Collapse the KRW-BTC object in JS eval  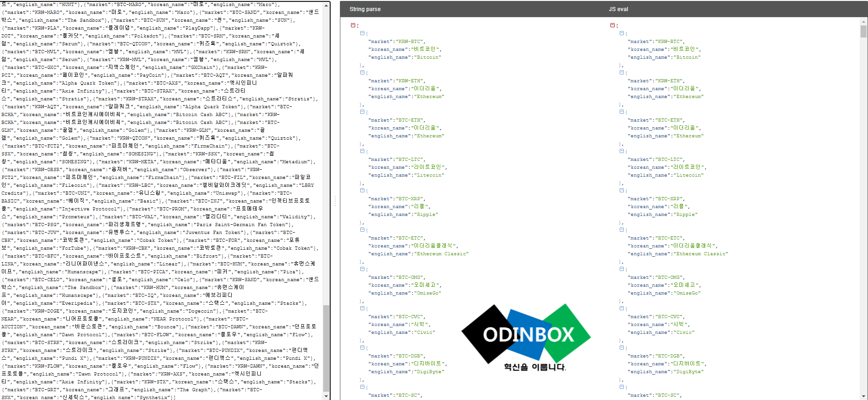coord(622,33)
